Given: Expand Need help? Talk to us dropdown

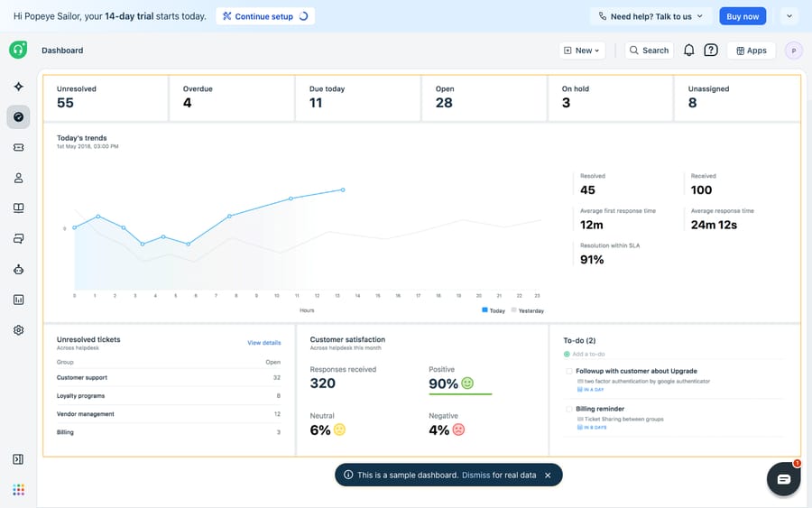Looking at the screenshot, I should 651,16.
